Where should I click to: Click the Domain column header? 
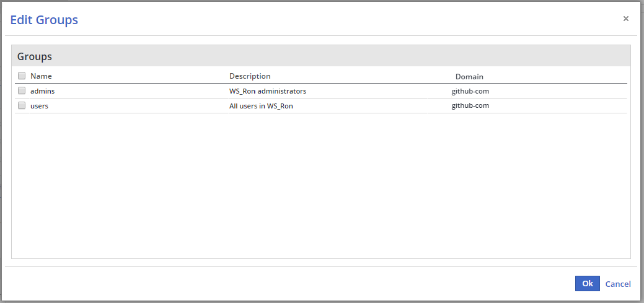(469, 77)
